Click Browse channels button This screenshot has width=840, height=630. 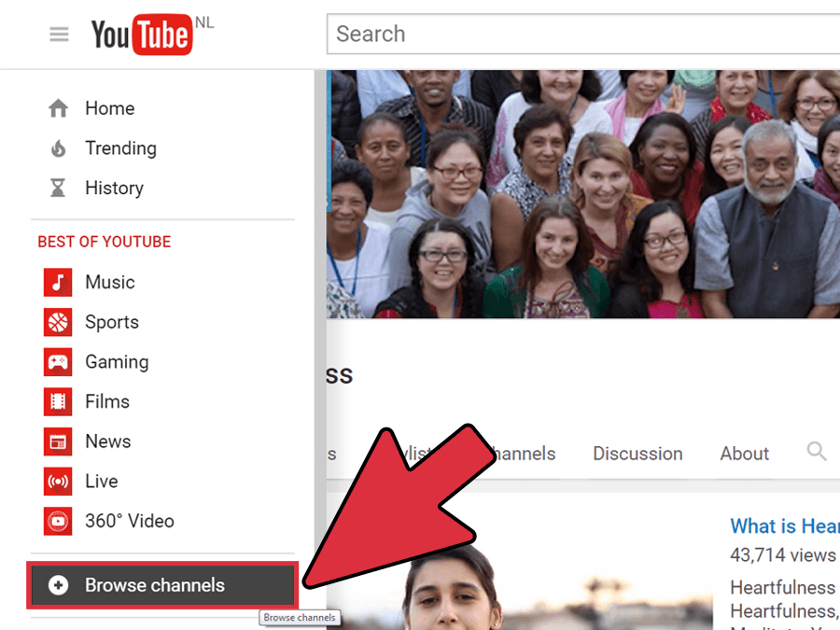tap(162, 585)
